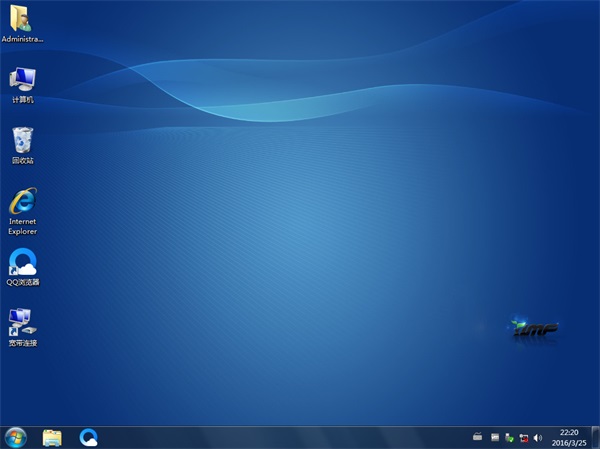The height and width of the screenshot is (449, 600).
Task: Select the Administrator folder desktop icon
Action: click(22, 20)
